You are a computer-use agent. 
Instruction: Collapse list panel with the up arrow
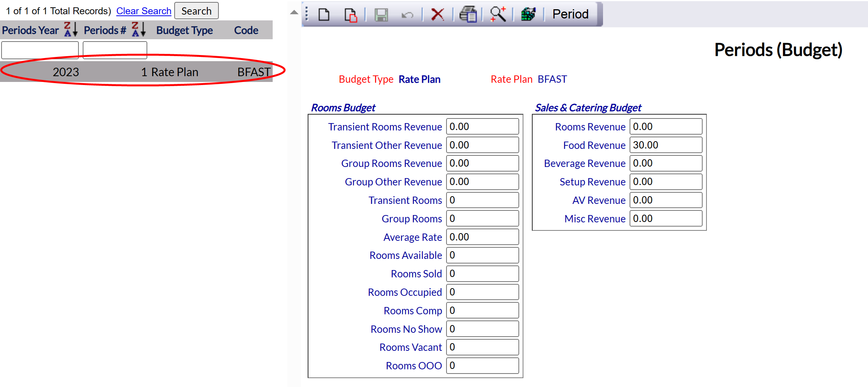(294, 12)
